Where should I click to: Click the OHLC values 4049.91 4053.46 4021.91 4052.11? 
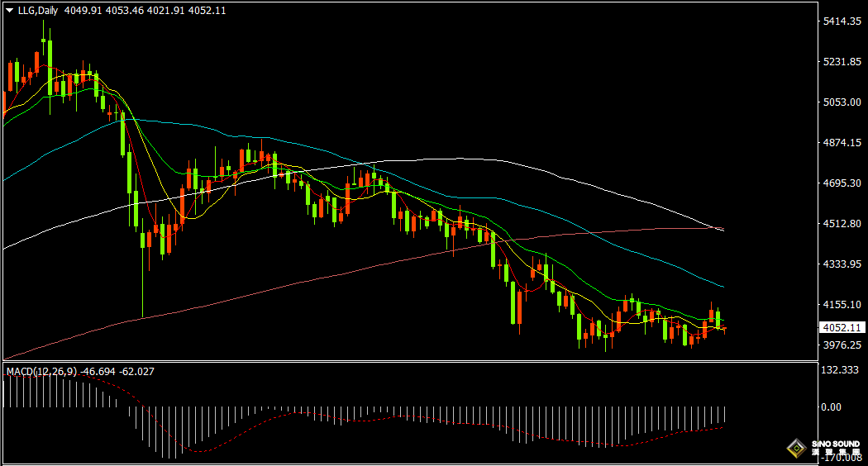[x=145, y=11]
